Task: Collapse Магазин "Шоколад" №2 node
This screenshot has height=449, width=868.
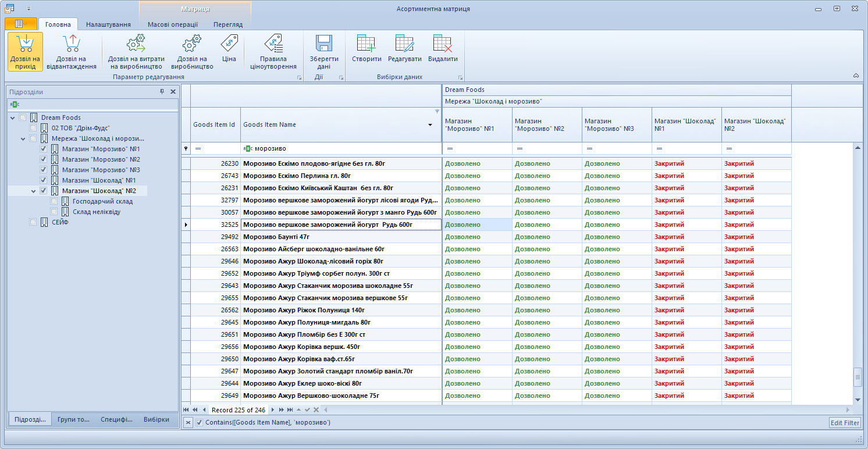Action: click(x=34, y=191)
